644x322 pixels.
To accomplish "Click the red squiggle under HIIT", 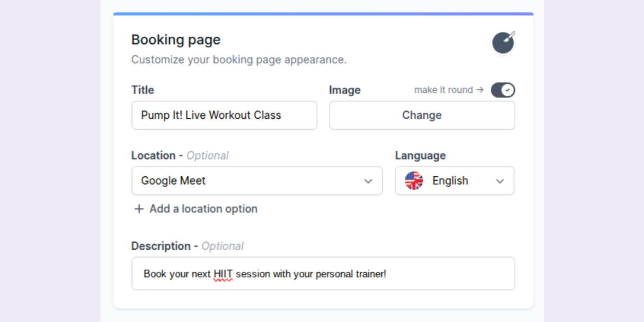I will coord(224,279).
